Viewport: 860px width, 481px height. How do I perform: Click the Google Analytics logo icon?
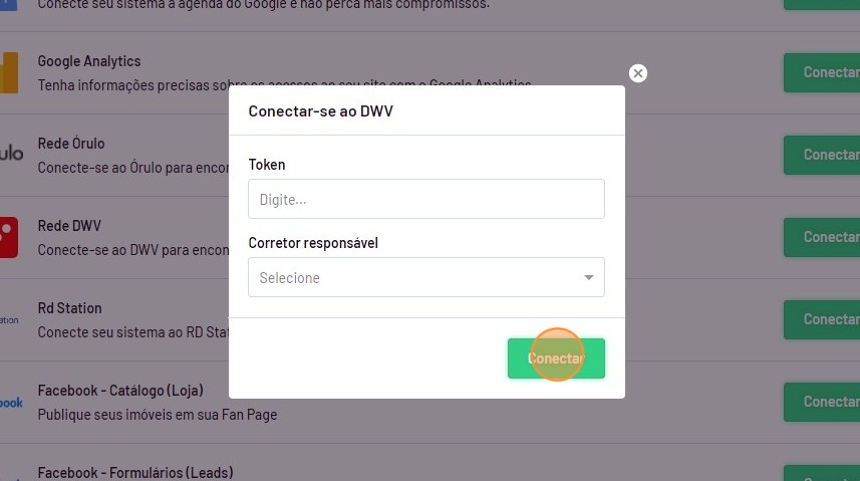9,73
